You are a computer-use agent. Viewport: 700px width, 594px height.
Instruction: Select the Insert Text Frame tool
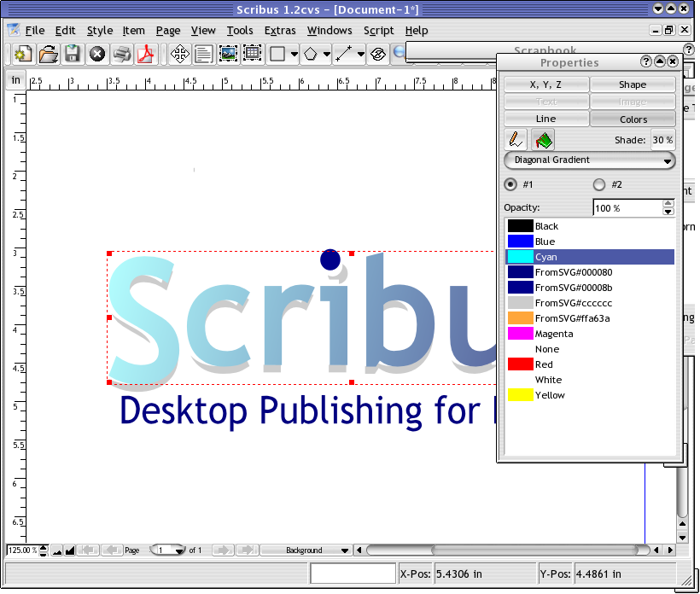click(203, 55)
